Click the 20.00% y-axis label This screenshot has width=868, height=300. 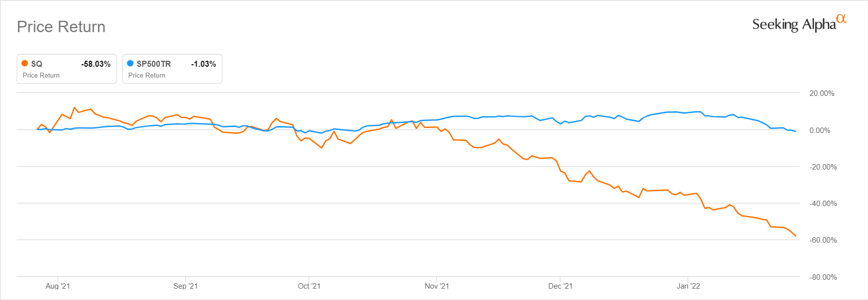821,93
